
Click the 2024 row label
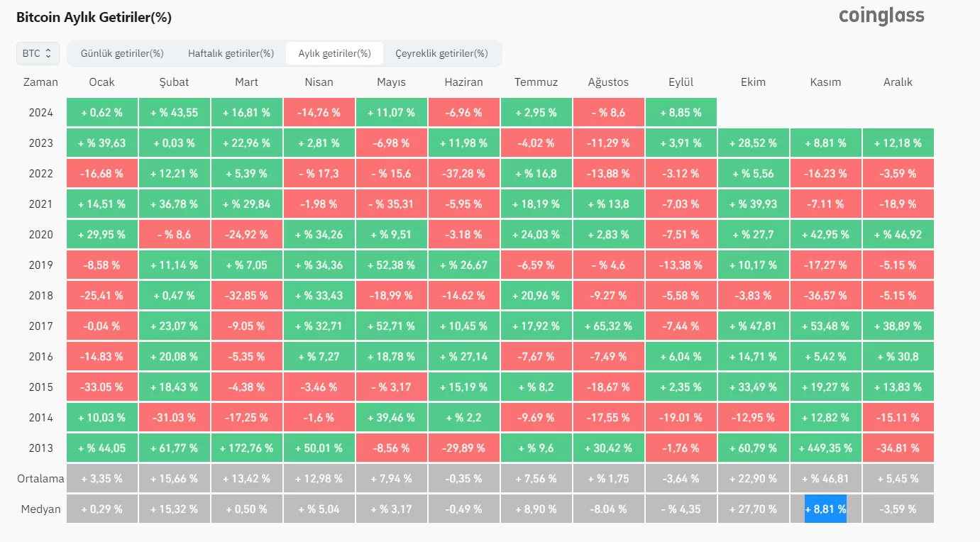pyautogui.click(x=40, y=113)
